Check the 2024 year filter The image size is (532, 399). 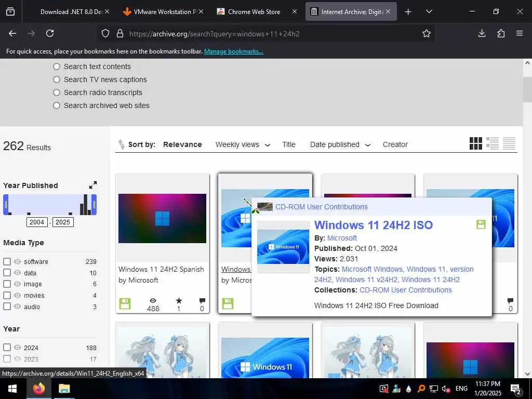pos(7,348)
